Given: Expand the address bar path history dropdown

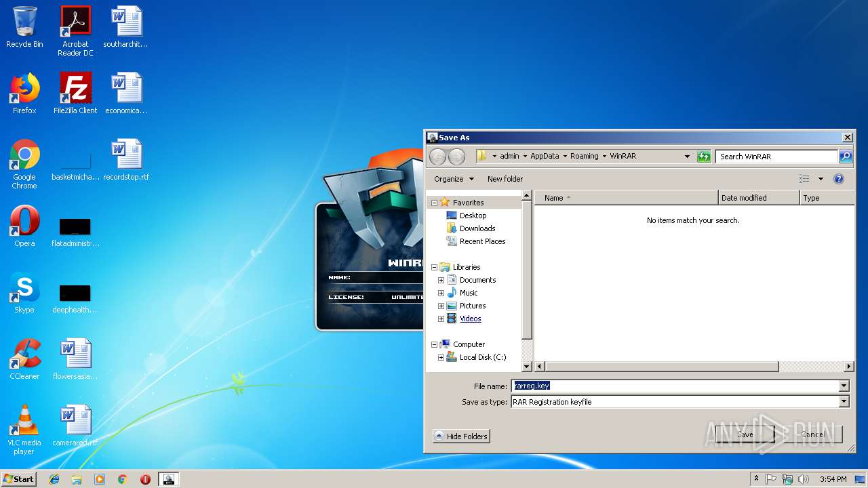Looking at the screenshot, I should tap(687, 157).
